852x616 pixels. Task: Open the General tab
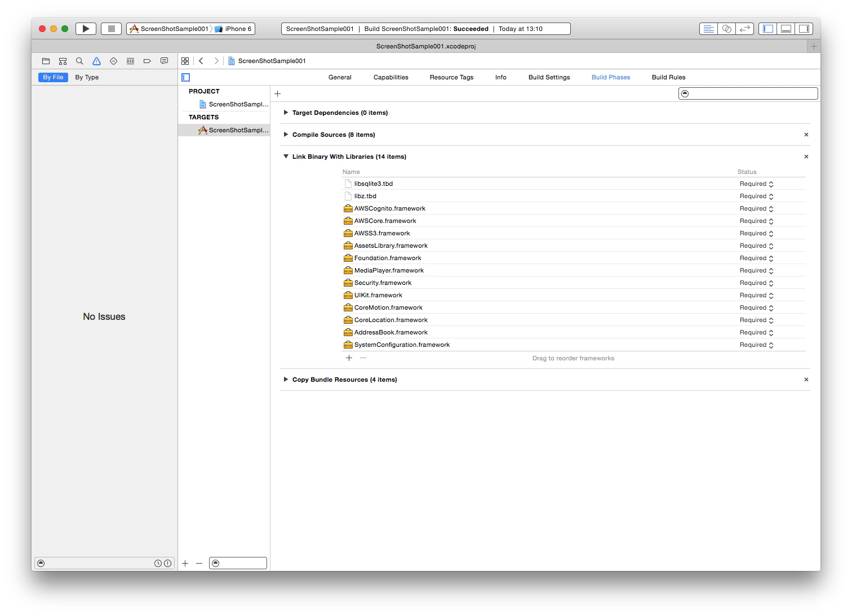340,77
